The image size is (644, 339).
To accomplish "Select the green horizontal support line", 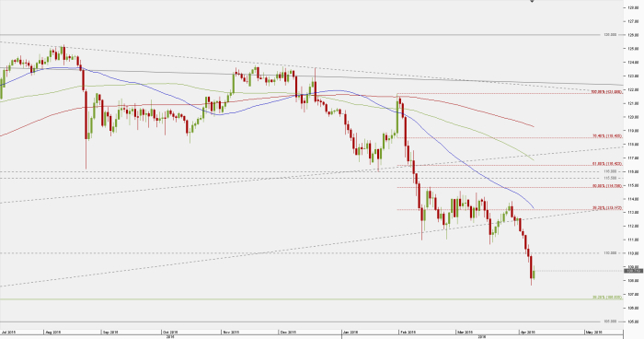I will pyautogui.click(x=295, y=299).
